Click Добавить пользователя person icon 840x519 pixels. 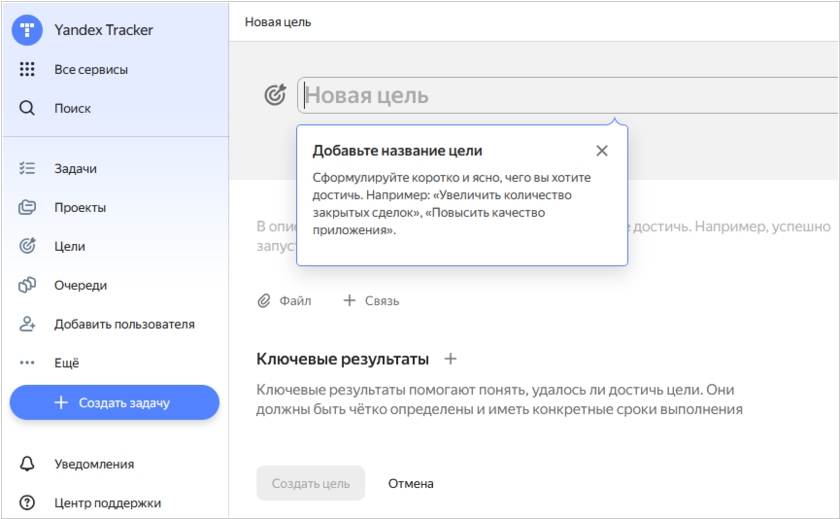tap(27, 324)
